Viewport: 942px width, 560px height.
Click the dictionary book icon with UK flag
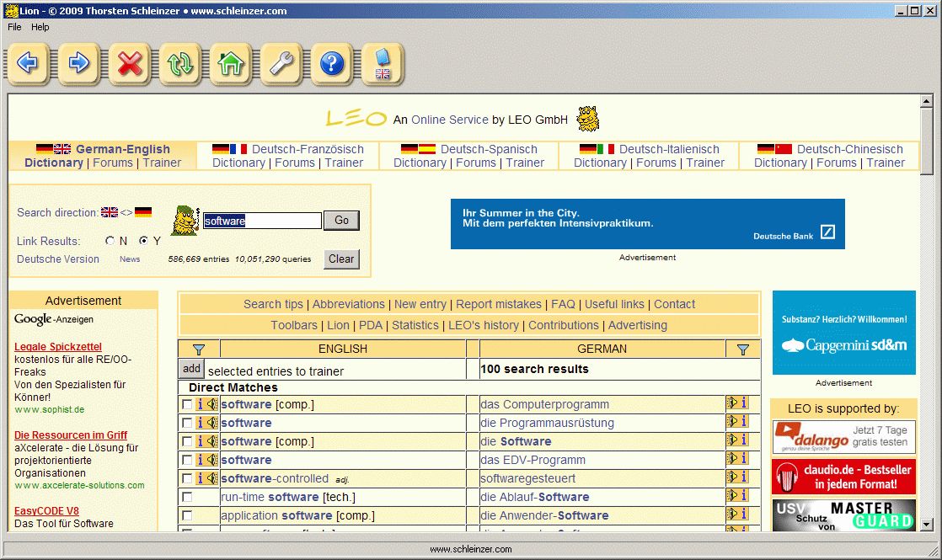(382, 64)
